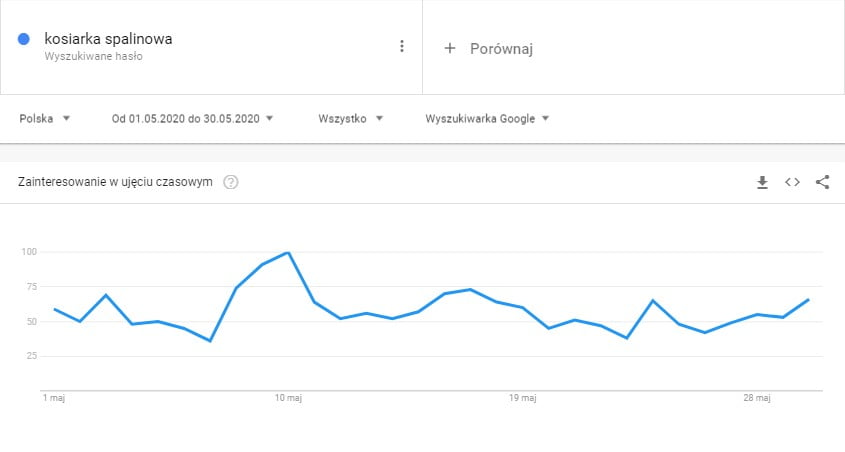Viewport: 845px width, 452px height.
Task: Select the 1 maj axis date label
Action: click(54, 398)
